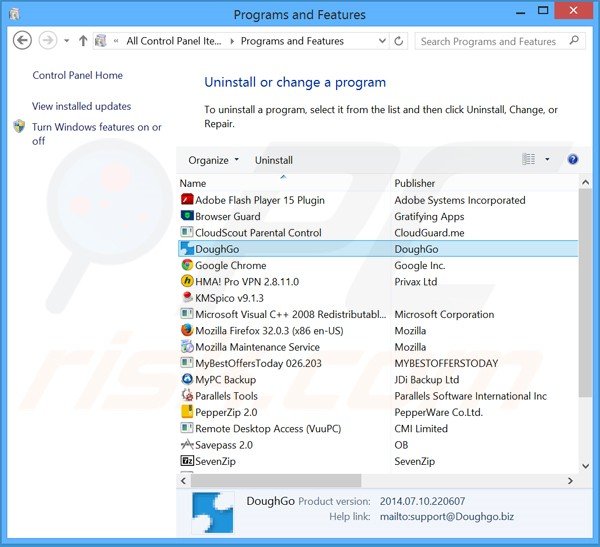Expand the breadcrumb chevrons before All Control Panel Items

click(116, 41)
